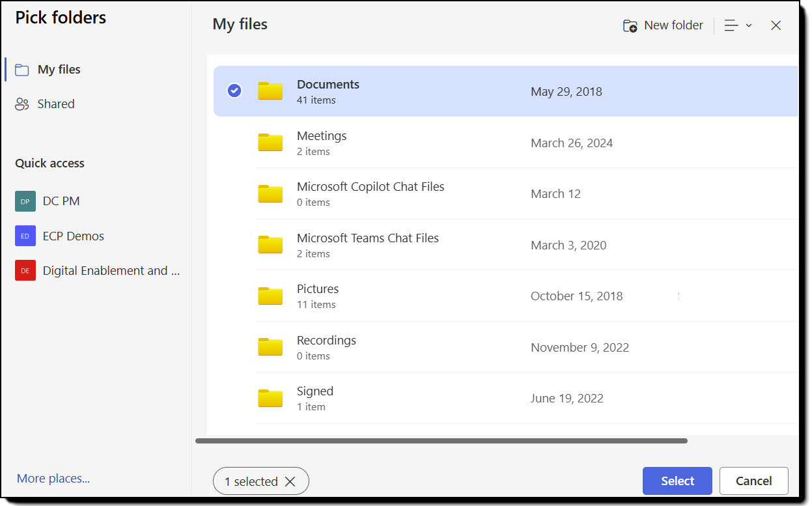This screenshot has height=506, width=812.
Task: Open the sort options dropdown
Action: pyautogui.click(x=738, y=25)
